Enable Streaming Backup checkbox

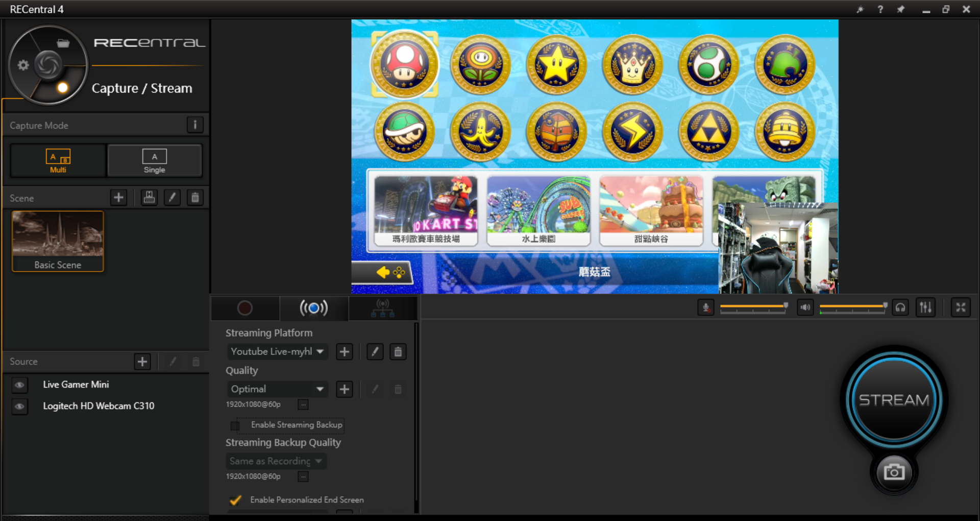(x=235, y=425)
